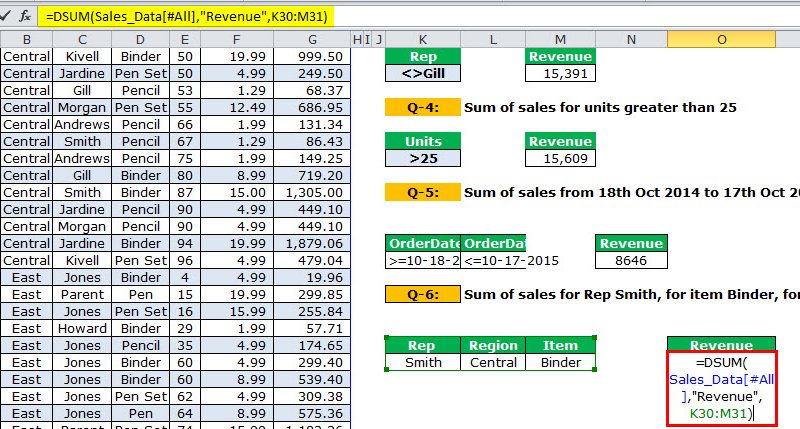800x429 pixels.
Task: Click the Pen Set cell in Morgan row
Action: click(140, 107)
